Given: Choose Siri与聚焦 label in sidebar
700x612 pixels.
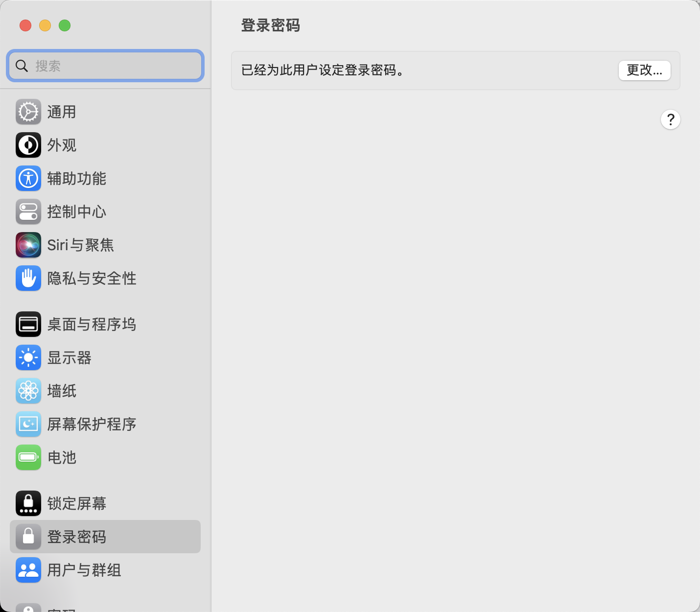Looking at the screenshot, I should (81, 245).
